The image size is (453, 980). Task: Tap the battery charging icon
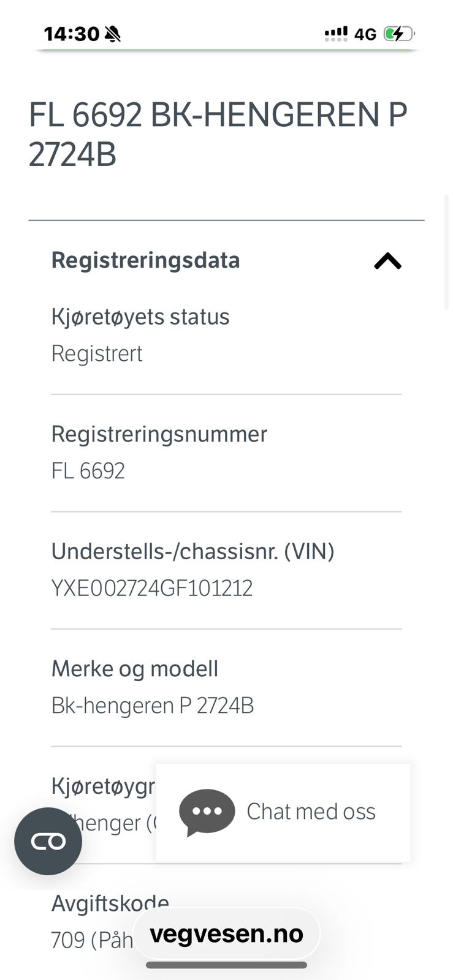pyautogui.click(x=399, y=34)
